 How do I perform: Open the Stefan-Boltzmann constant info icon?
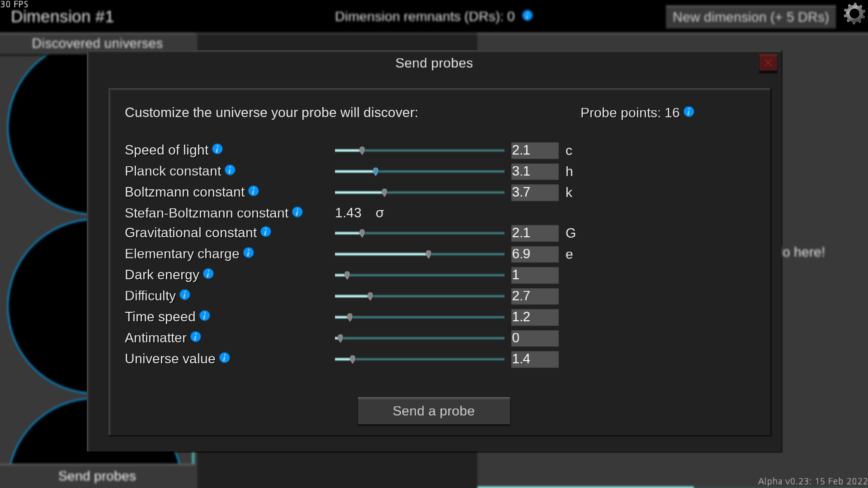297,212
